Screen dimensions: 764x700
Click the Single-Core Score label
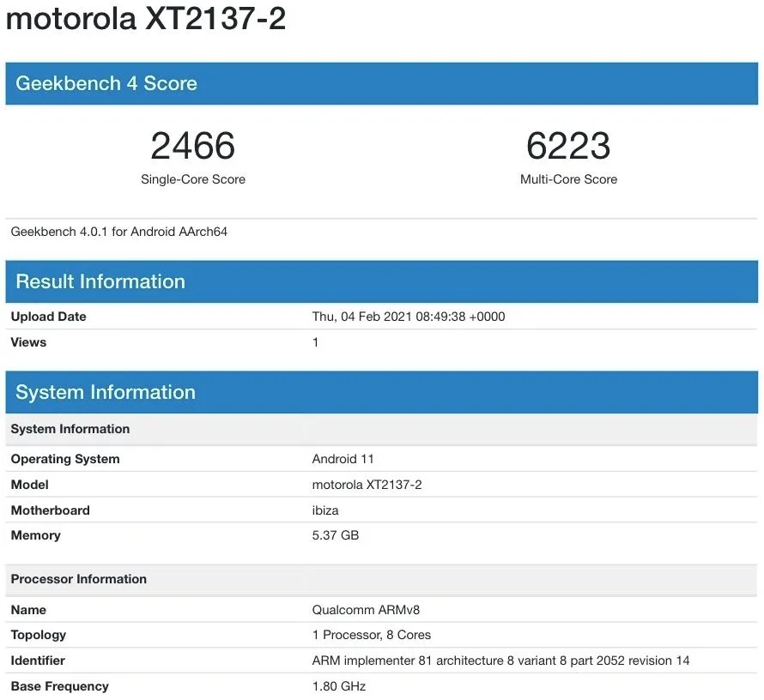(x=192, y=179)
